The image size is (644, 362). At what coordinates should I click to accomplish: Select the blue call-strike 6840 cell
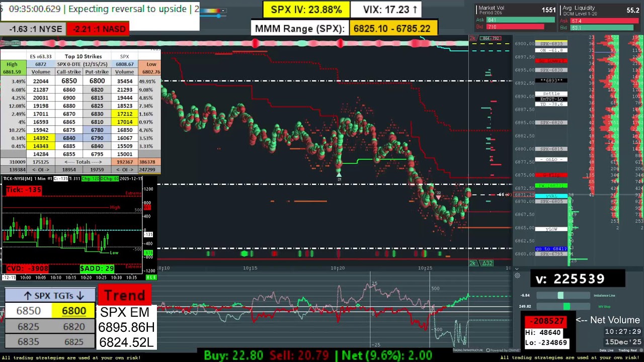69,138
